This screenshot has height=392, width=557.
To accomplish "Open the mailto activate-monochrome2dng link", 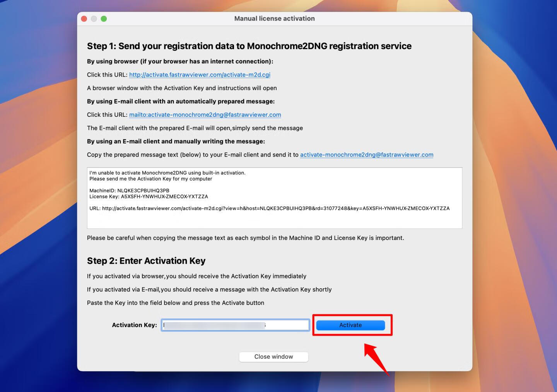I will pos(205,115).
